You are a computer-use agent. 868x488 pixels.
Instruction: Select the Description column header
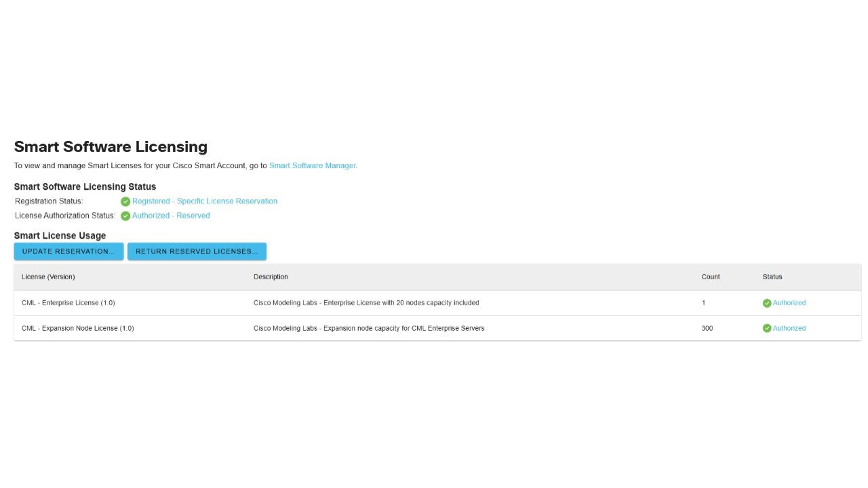pos(271,277)
